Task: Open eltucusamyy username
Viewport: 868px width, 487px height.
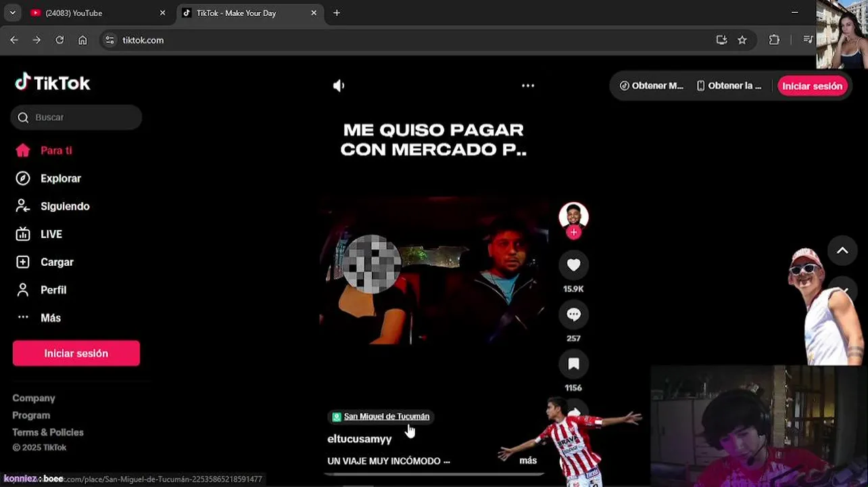Action: pyautogui.click(x=360, y=439)
